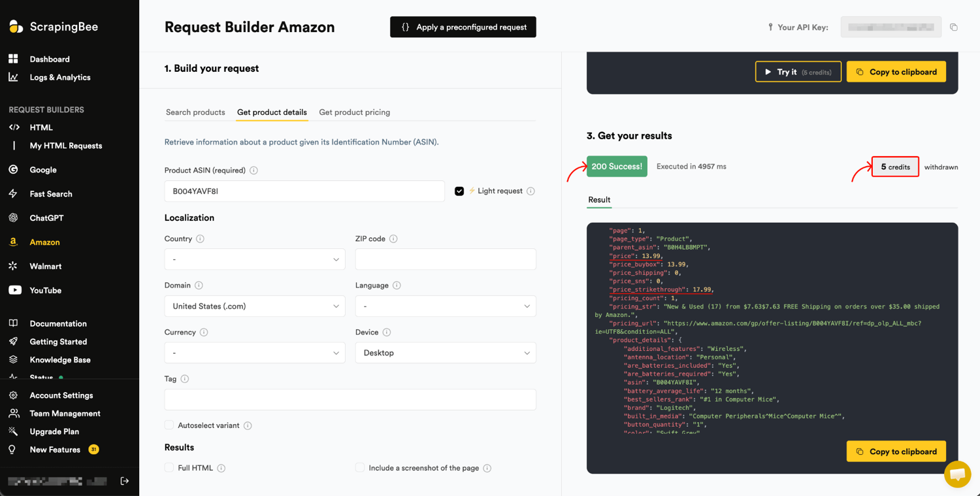Open My HTML Requests in sidebar
Image resolution: width=980 pixels, height=496 pixels.
click(66, 146)
